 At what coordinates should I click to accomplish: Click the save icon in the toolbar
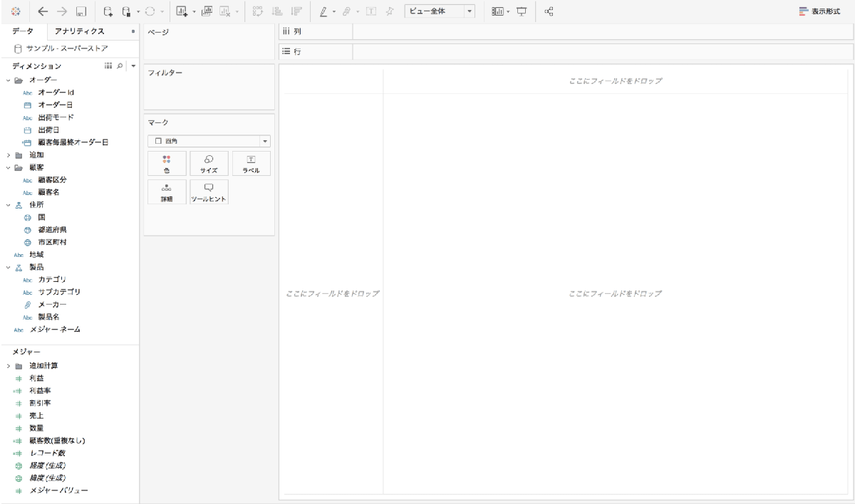tap(81, 11)
